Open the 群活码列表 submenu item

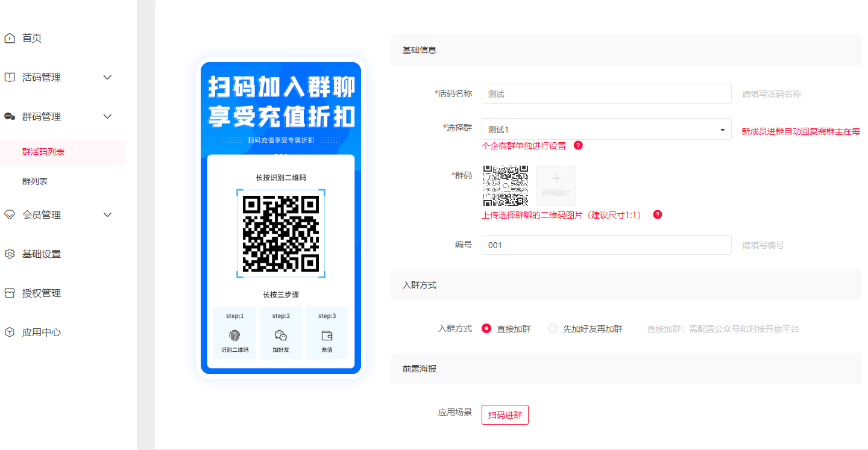click(43, 152)
